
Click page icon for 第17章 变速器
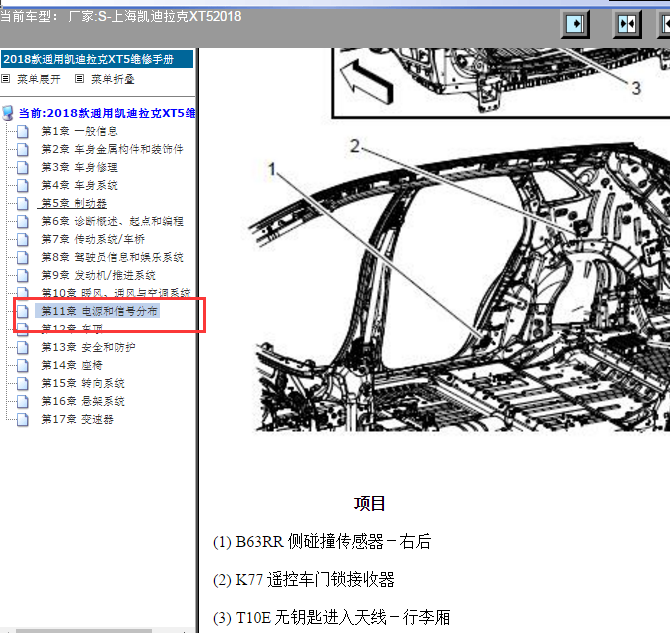coord(23,419)
